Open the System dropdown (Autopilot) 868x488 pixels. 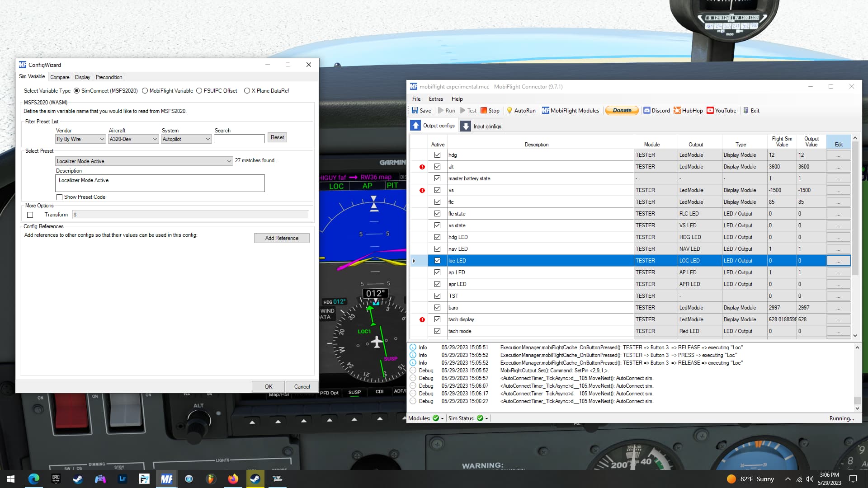click(x=186, y=139)
